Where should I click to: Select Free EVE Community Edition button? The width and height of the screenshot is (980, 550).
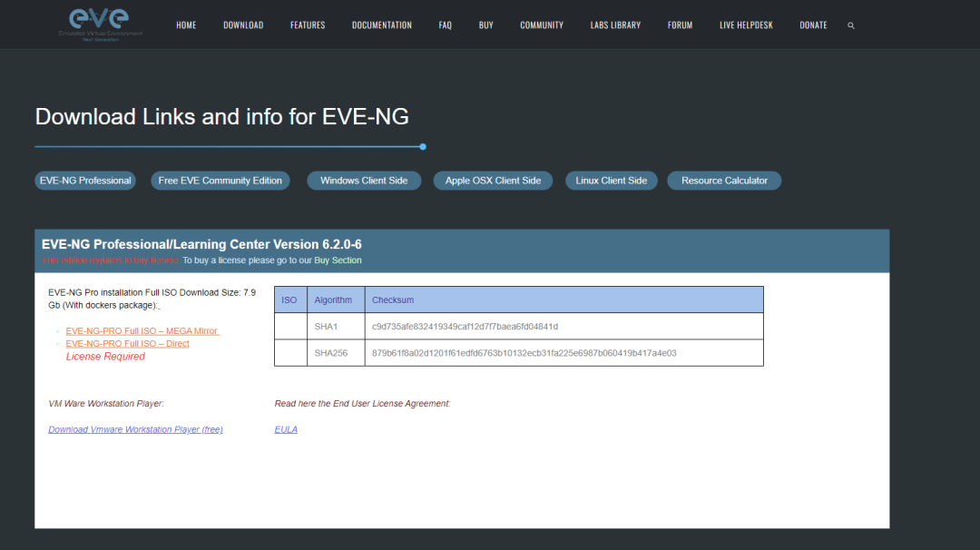tap(220, 181)
